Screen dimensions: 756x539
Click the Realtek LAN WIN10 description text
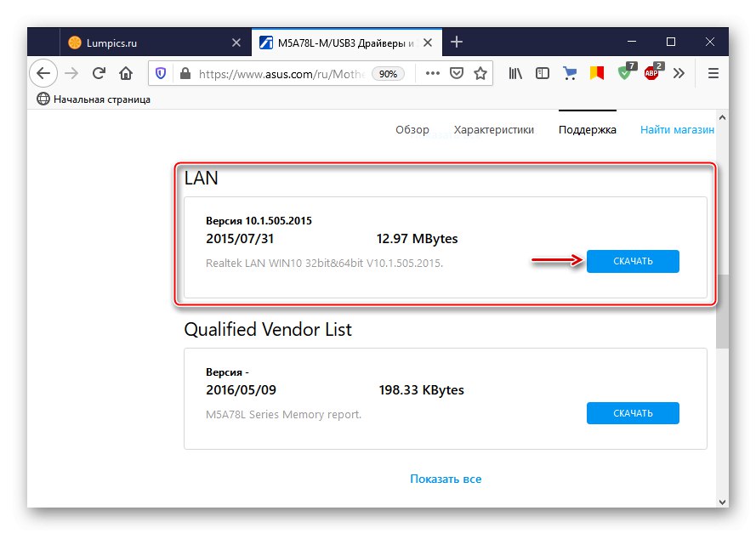click(324, 264)
